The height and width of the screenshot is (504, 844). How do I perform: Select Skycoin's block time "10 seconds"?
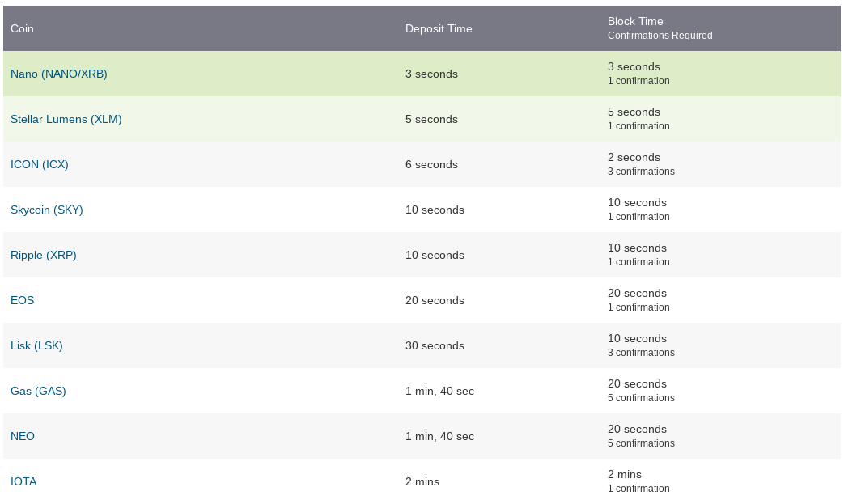pos(638,202)
